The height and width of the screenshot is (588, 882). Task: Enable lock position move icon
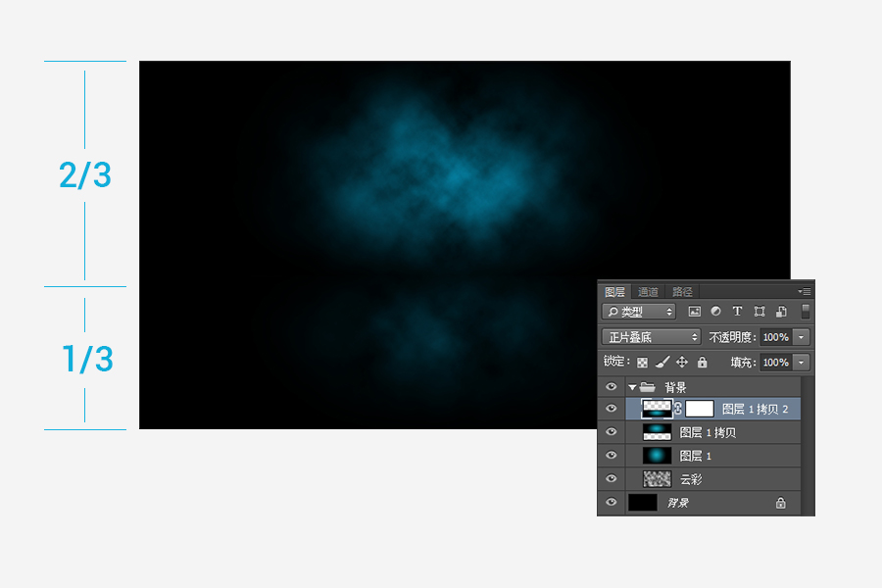682,363
